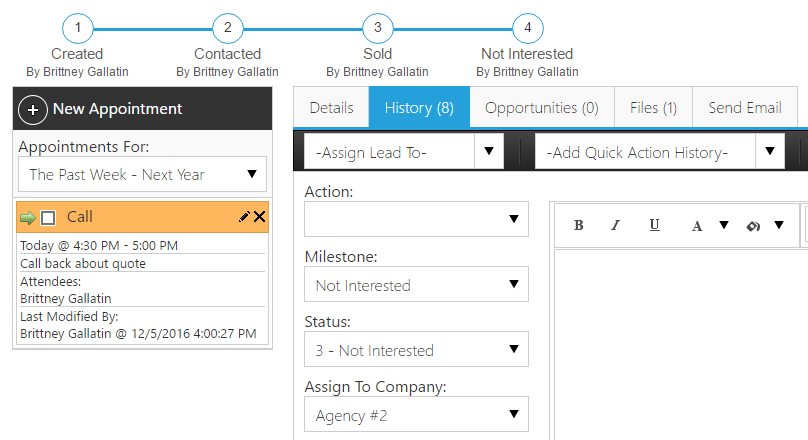Image resolution: width=808 pixels, height=440 pixels.
Task: Expand the Appointments For date range dropdown
Action: pos(143,175)
